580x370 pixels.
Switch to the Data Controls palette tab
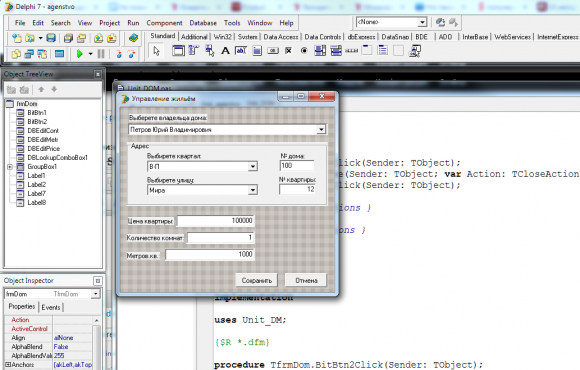(322, 37)
